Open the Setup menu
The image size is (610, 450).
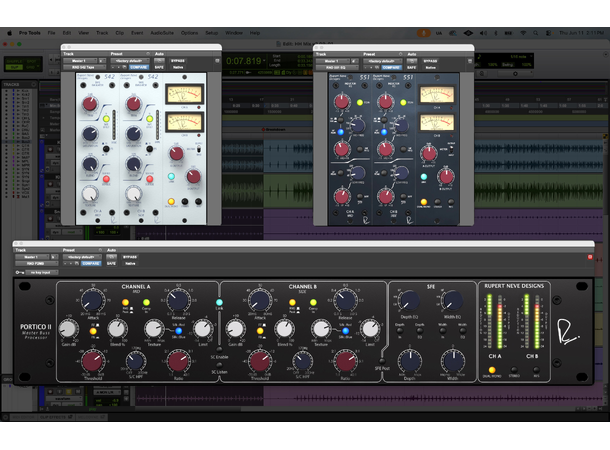pyautogui.click(x=212, y=33)
